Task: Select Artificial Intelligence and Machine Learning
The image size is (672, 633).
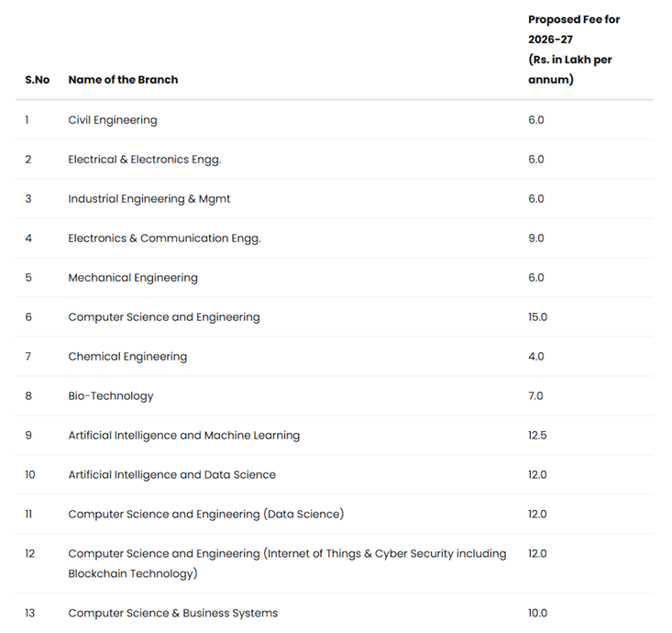Action: pos(184,436)
